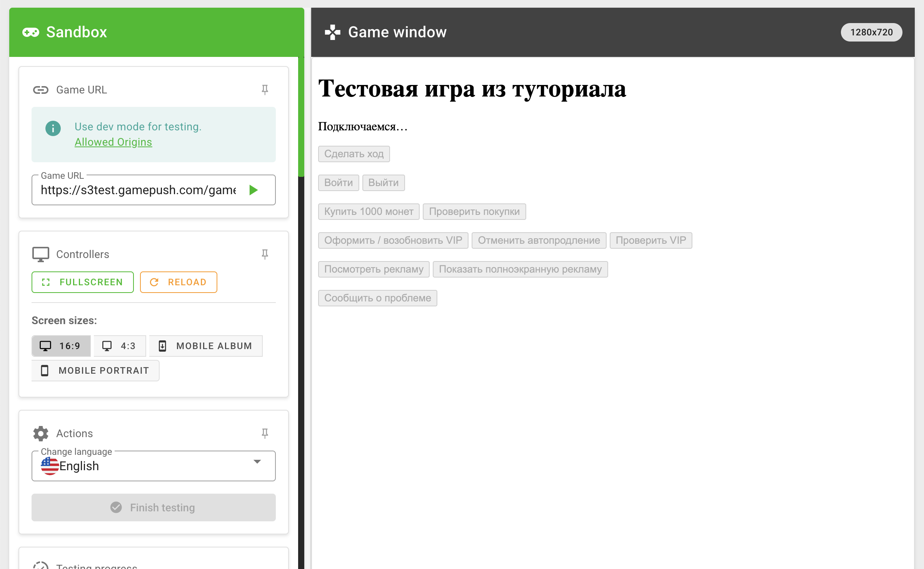This screenshot has height=569, width=924.
Task: Click the Подключаемся… status text
Action: point(362,126)
